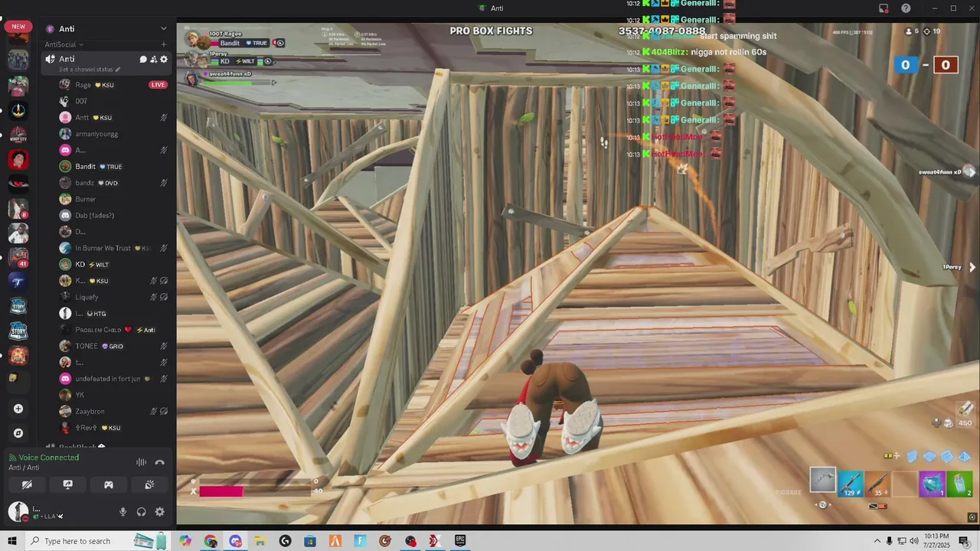Click Voice Connected status text
The width and height of the screenshot is (980, 551).
pos(49,458)
